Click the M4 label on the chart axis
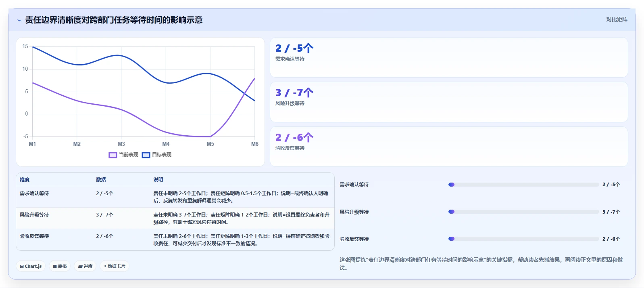Image resolution: width=644 pixels, height=288 pixels. click(x=166, y=144)
